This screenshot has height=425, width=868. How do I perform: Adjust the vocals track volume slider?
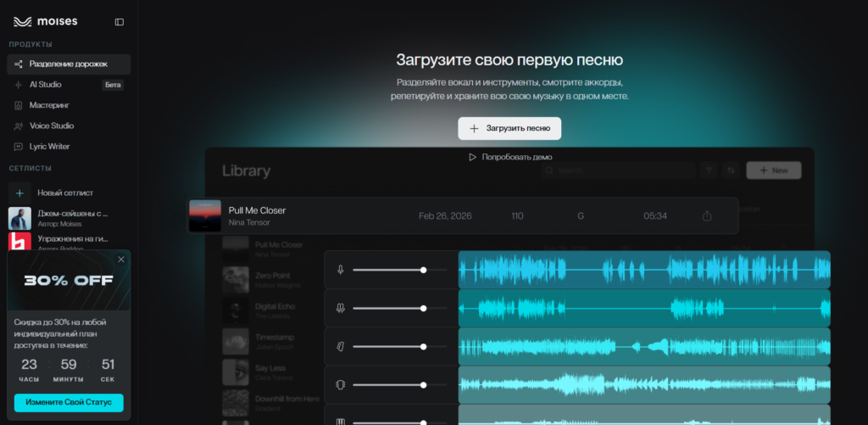point(400,270)
